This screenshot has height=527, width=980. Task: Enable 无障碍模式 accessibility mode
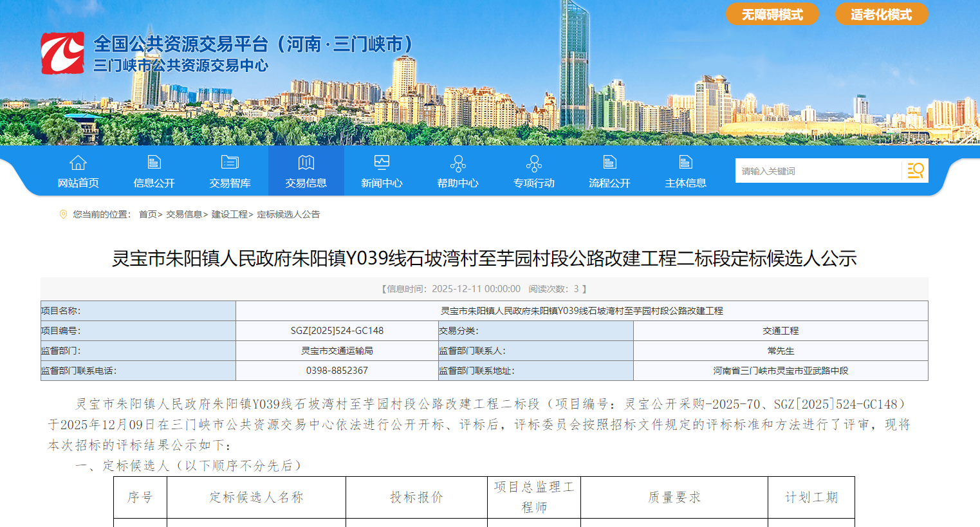[772, 14]
